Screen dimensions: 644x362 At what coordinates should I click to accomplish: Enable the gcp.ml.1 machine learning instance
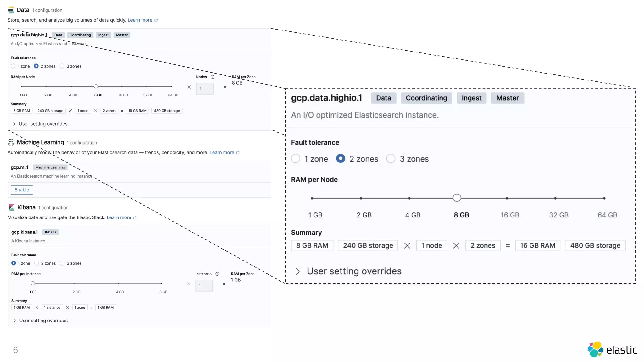click(x=22, y=190)
